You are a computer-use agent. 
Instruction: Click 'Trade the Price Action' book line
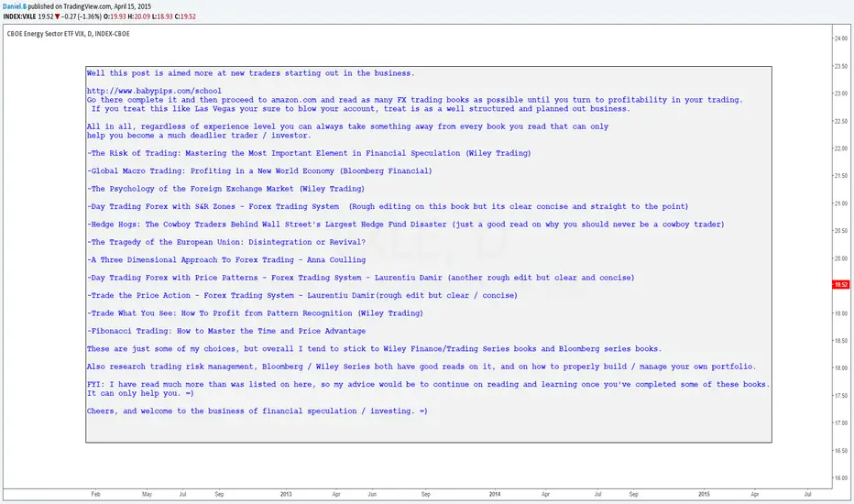(x=302, y=295)
